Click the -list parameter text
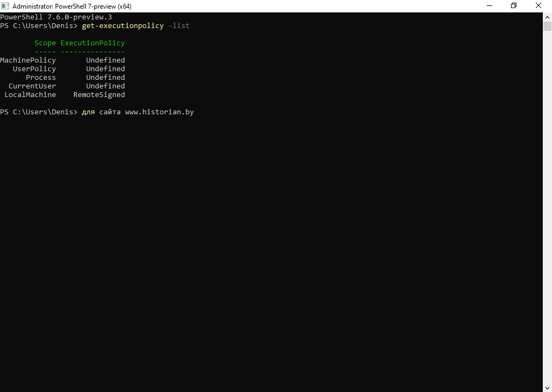The image size is (552, 392). [x=179, y=26]
